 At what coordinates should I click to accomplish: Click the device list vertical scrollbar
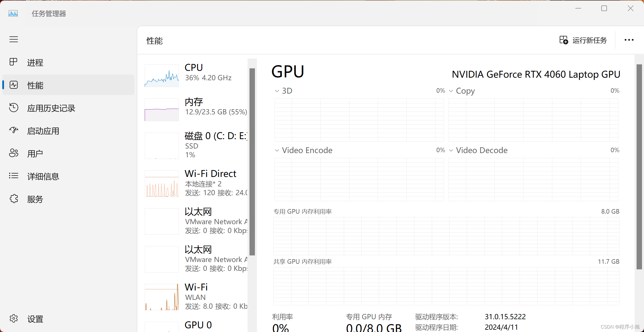pos(252,162)
